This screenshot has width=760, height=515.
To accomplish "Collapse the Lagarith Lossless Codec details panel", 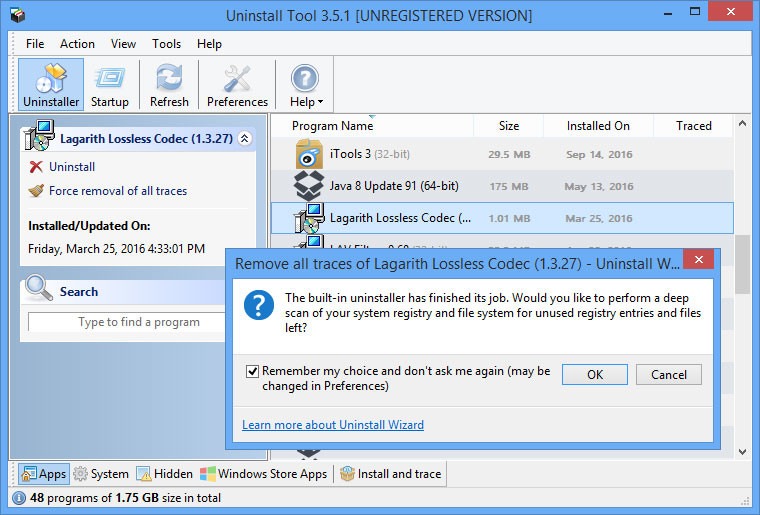I will point(245,139).
